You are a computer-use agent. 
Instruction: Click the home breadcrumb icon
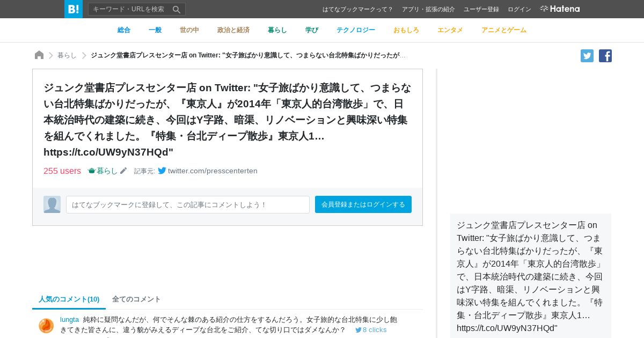[x=39, y=55]
